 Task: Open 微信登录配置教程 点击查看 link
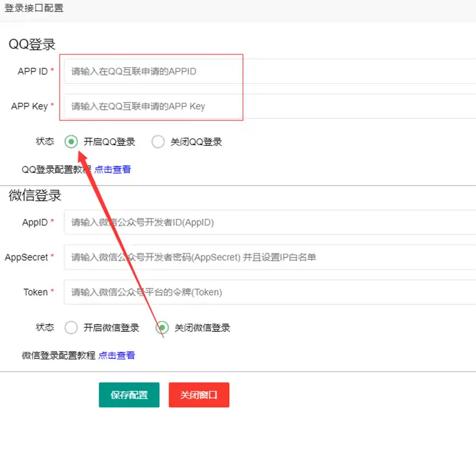click(x=117, y=356)
